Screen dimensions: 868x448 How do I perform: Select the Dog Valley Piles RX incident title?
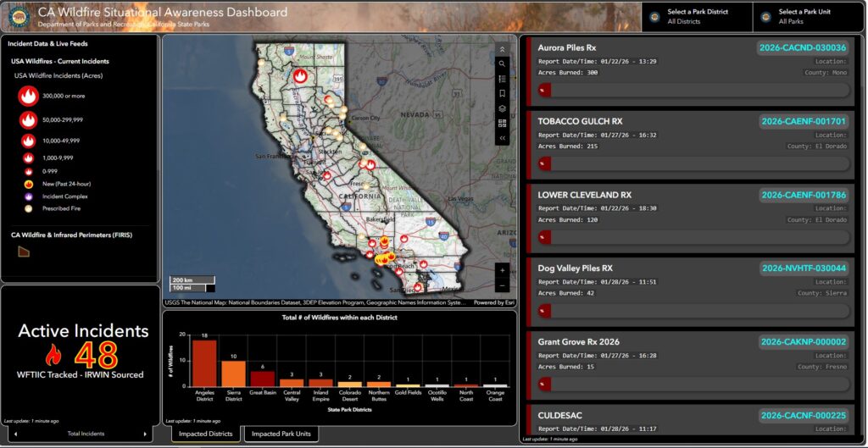coord(576,268)
